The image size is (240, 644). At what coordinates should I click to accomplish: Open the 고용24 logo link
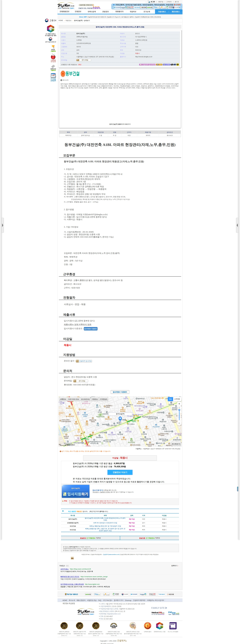pos(50,20)
